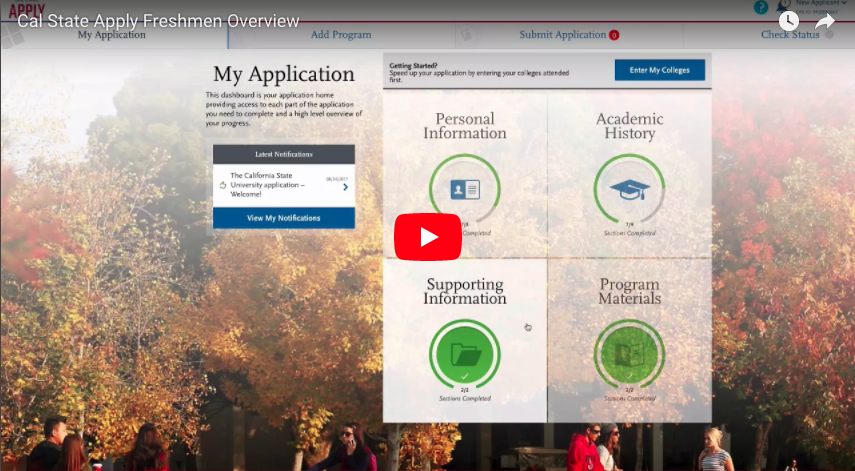The width and height of the screenshot is (855, 471).
Task: Click the red badge on Submit Application
Action: point(614,35)
